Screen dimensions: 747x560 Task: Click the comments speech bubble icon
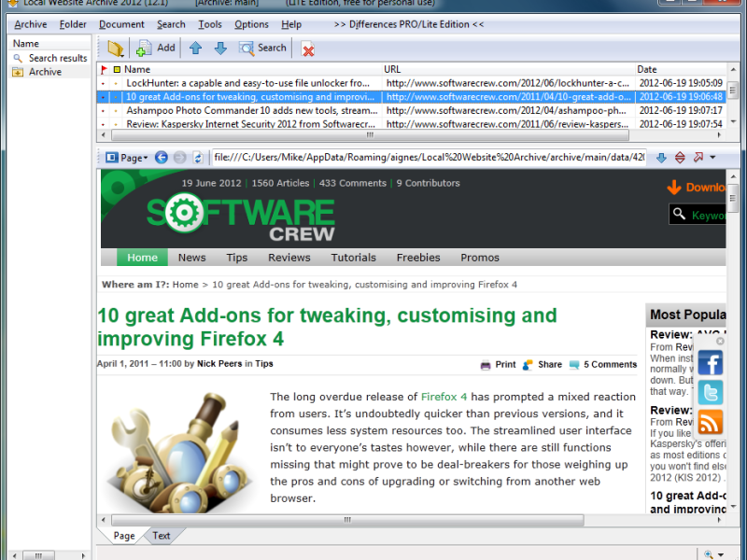tap(574, 365)
